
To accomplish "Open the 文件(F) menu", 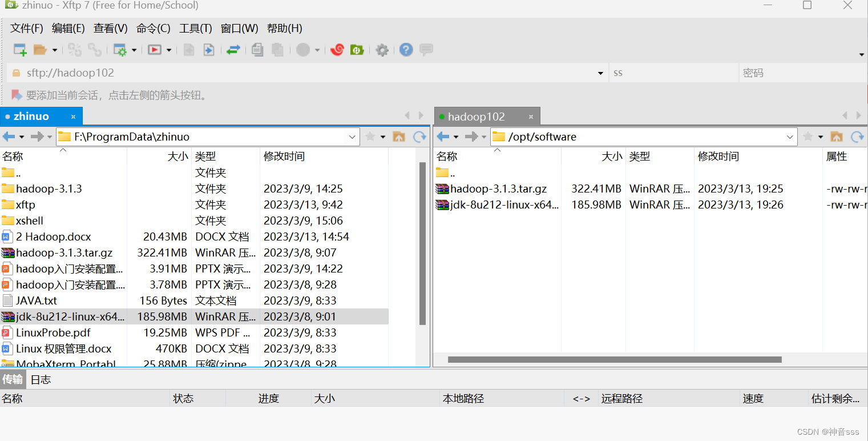I will 27,28.
